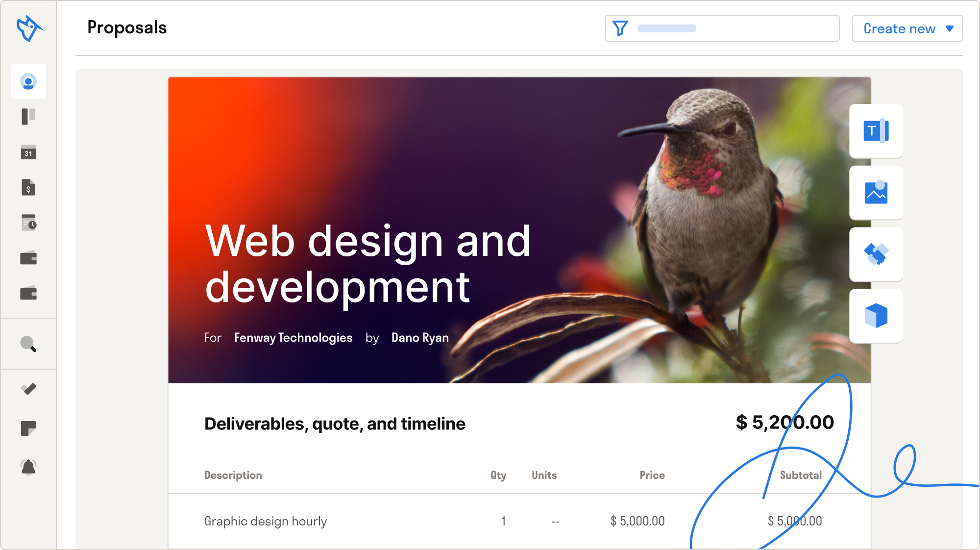Open the Time reports icon
Viewport: 980px width, 550px height.
pos(28,223)
